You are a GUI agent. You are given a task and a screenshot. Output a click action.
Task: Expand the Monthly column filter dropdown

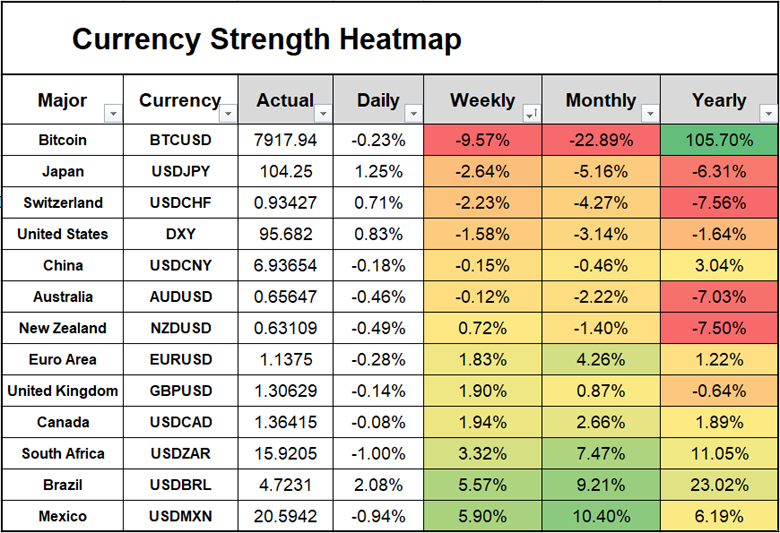[x=648, y=114]
